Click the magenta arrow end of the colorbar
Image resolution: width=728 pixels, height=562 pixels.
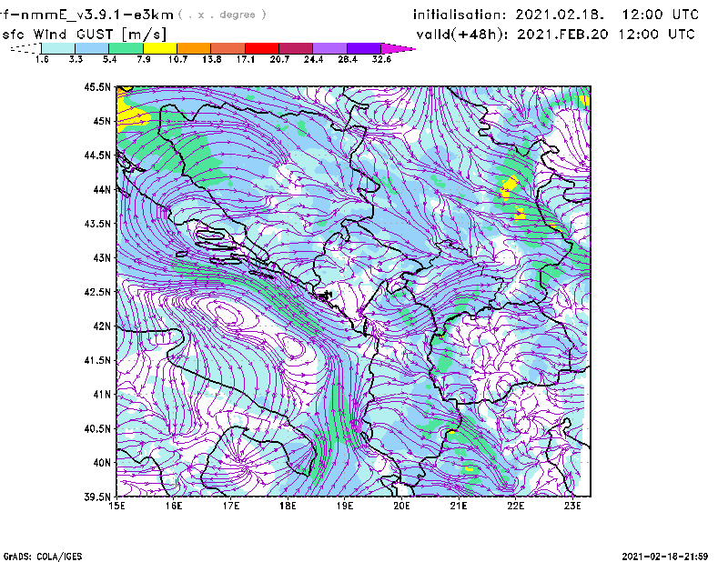coord(398,48)
